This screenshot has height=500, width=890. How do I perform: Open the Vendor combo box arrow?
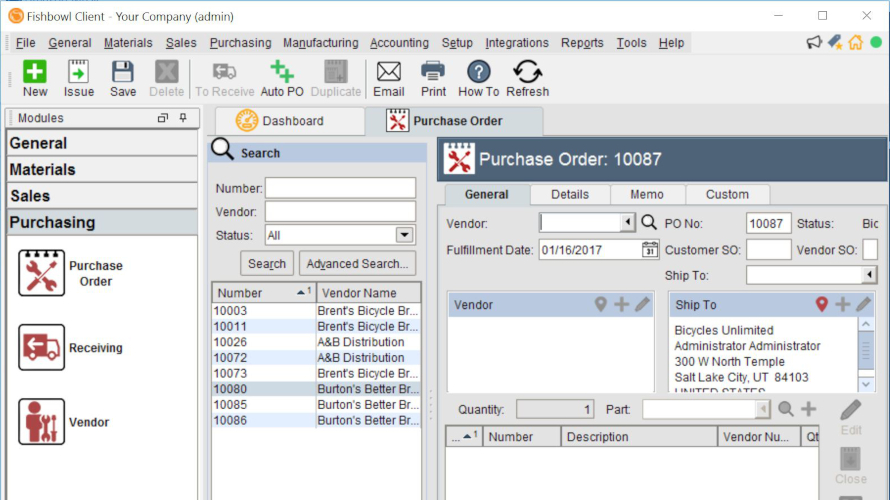628,223
